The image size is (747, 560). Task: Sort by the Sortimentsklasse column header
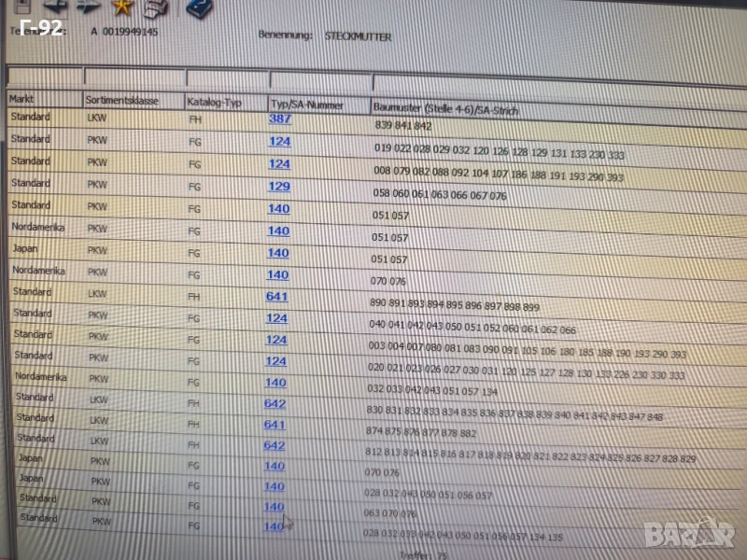(131, 101)
